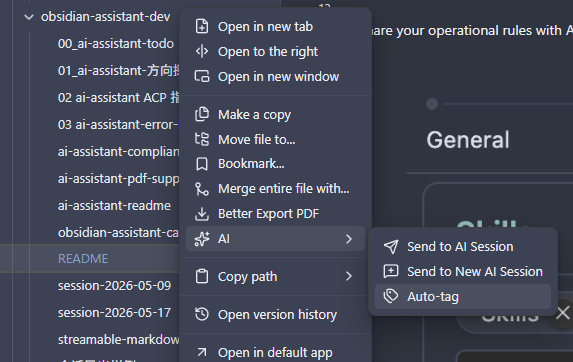Click the Send to New AI Session plus icon
This screenshot has height=362, width=573.
pyautogui.click(x=391, y=271)
